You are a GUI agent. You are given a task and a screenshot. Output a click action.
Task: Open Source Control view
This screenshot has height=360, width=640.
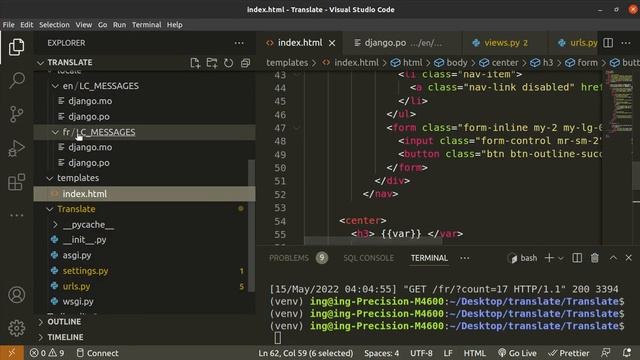pyautogui.click(x=16, y=114)
